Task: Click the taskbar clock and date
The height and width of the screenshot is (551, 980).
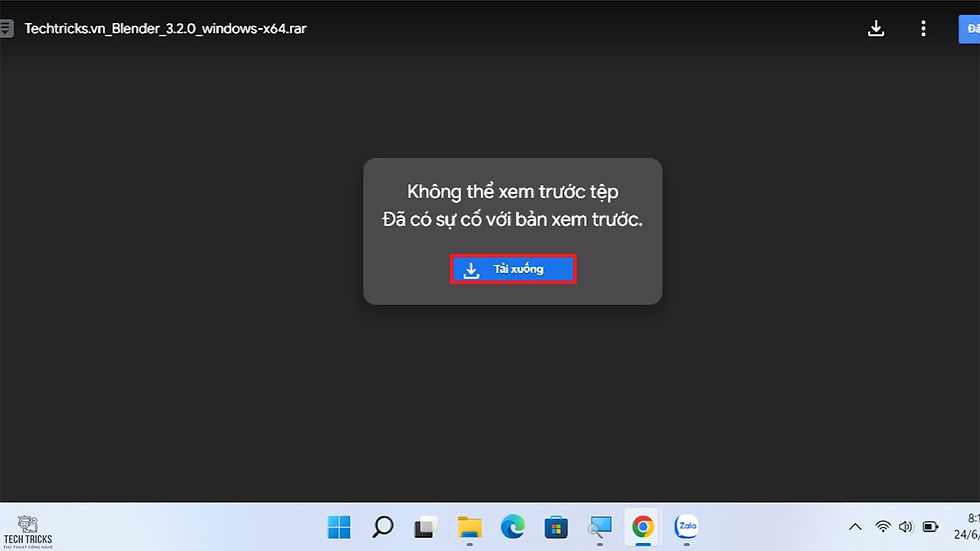Action: 967,527
